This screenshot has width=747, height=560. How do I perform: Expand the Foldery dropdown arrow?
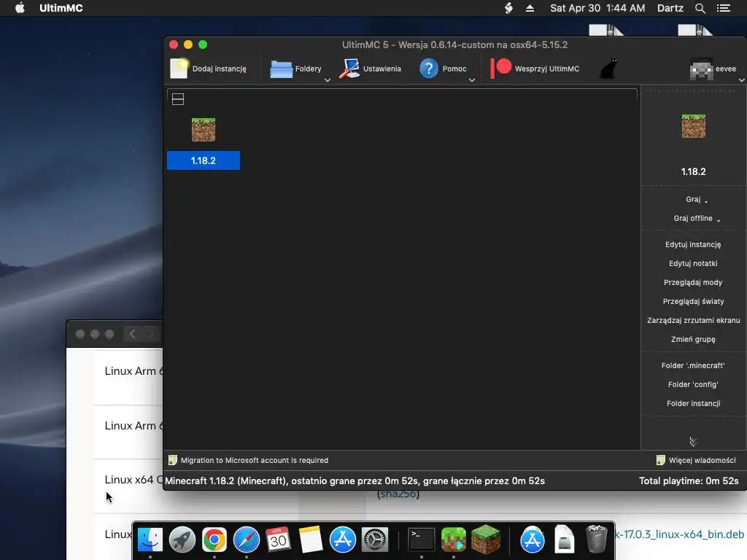pos(328,80)
